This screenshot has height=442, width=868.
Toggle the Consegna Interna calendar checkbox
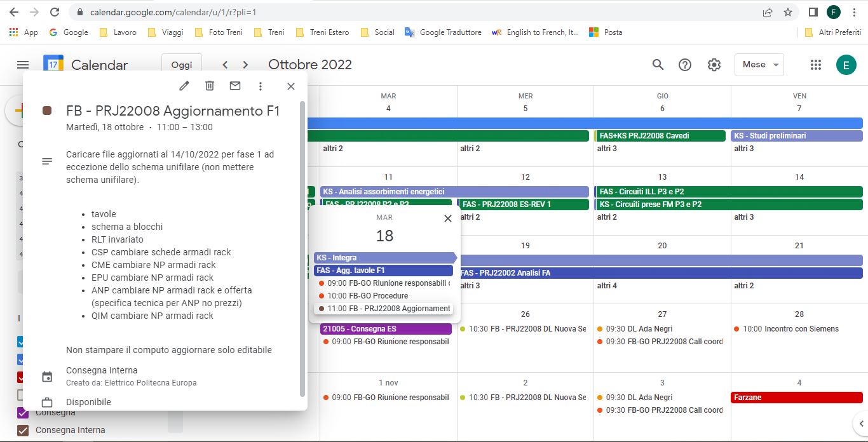click(x=23, y=431)
